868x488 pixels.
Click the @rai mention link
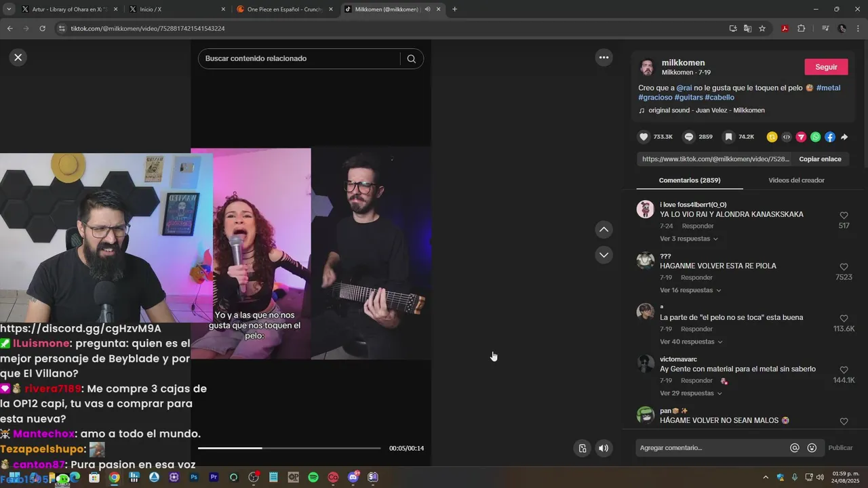(684, 88)
